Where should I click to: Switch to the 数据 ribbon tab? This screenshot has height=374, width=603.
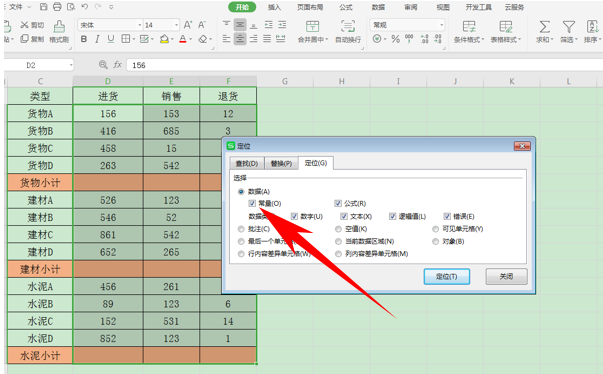(378, 7)
